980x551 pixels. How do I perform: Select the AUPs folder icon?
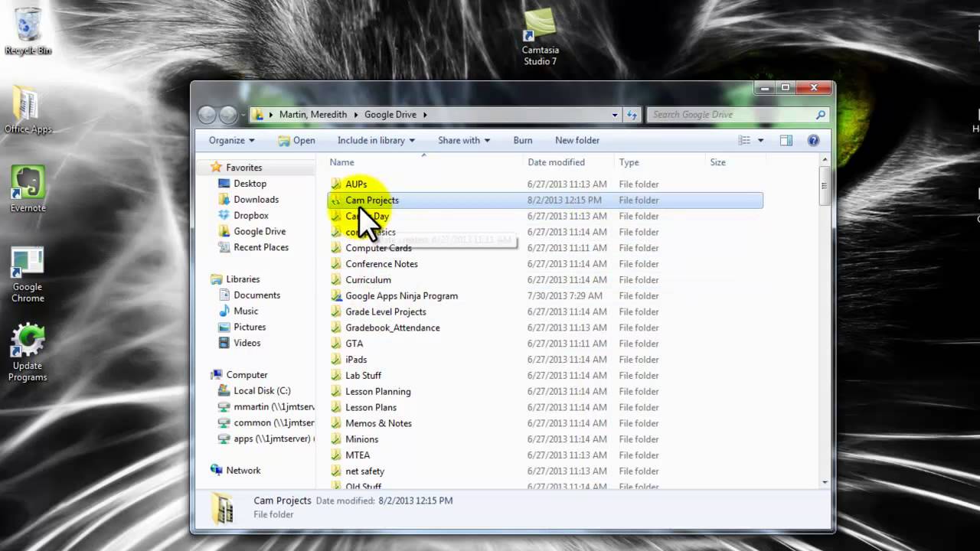pos(336,184)
